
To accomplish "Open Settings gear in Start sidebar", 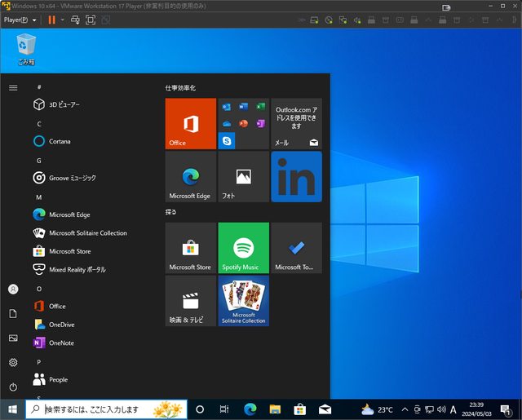I will tap(13, 362).
